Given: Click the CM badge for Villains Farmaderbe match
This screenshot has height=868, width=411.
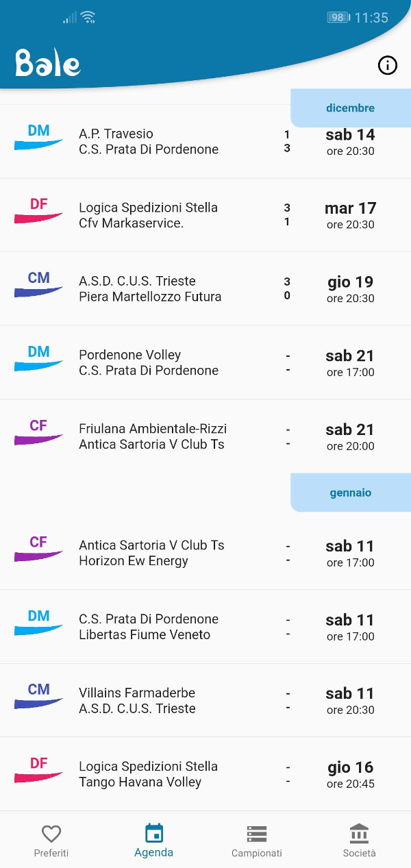Looking at the screenshot, I should point(39,696).
